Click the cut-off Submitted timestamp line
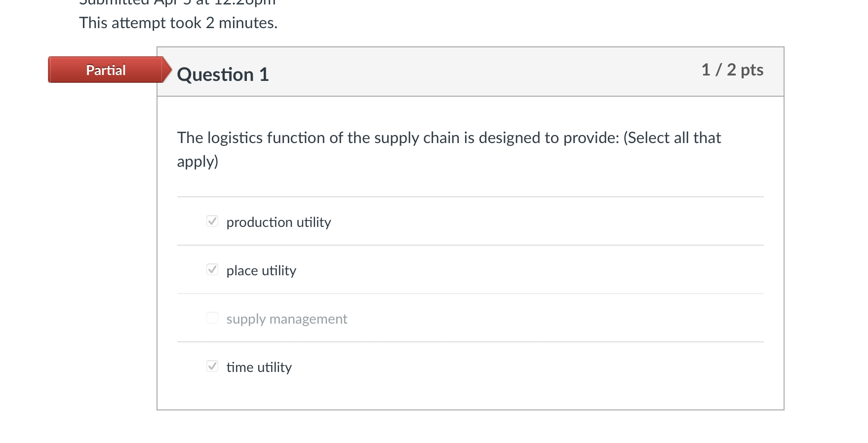This screenshot has width=868, height=443. tap(177, 2)
